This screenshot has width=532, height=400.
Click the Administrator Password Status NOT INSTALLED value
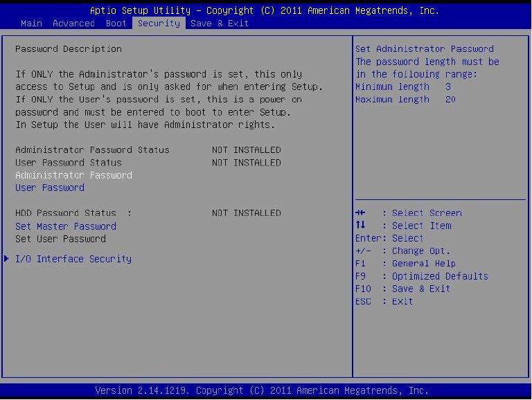246,150
